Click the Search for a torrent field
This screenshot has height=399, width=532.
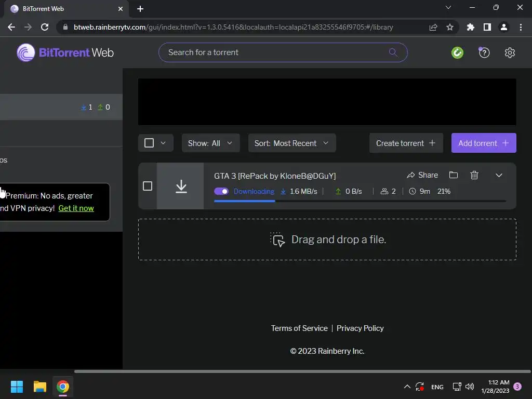[283, 52]
